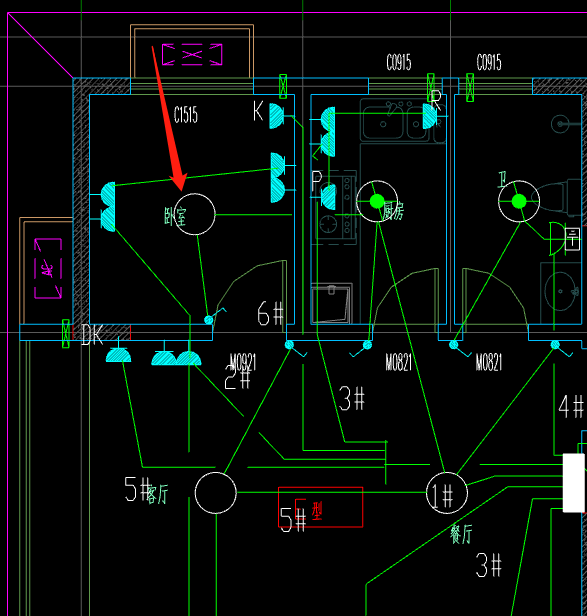The image size is (587, 616).
Task: Select the P-labeled socket in the kitchen
Action: 329,196
